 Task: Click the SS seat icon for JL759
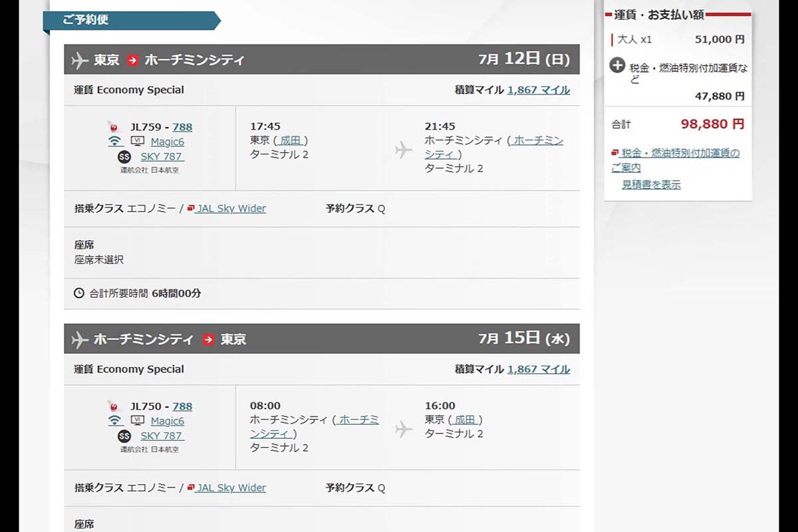coord(124,157)
